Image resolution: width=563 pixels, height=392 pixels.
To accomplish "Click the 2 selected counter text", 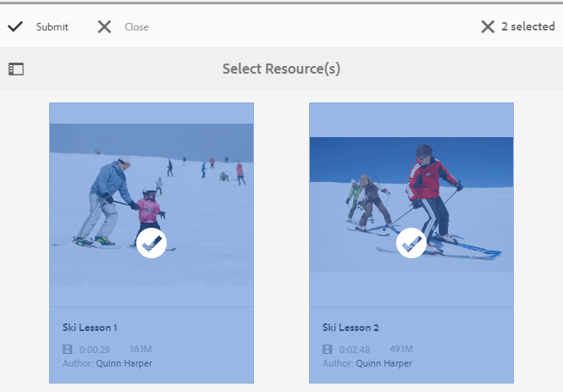I will click(527, 27).
